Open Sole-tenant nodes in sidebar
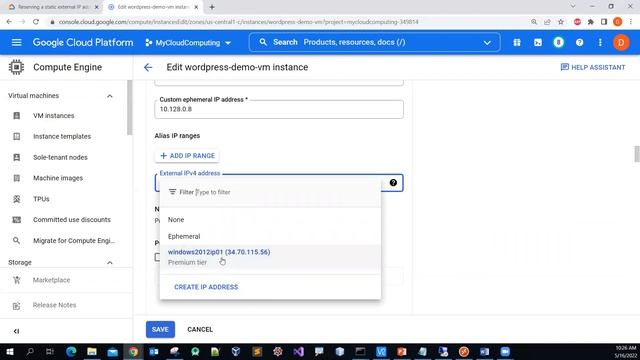The image size is (640, 360). click(60, 157)
